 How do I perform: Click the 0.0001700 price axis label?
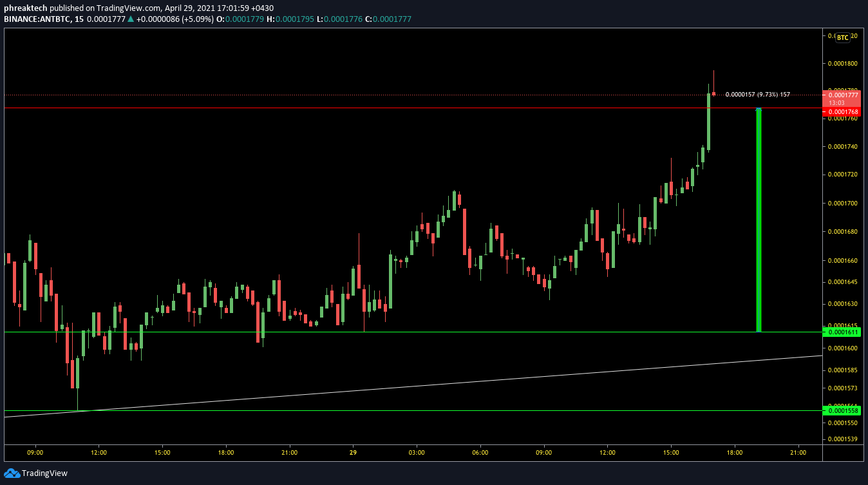click(842, 203)
